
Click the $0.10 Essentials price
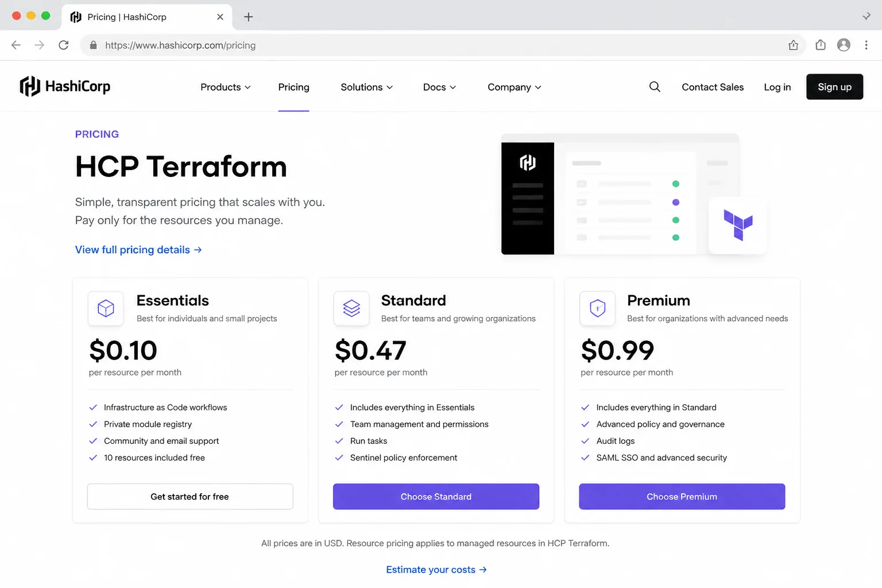pyautogui.click(x=123, y=350)
